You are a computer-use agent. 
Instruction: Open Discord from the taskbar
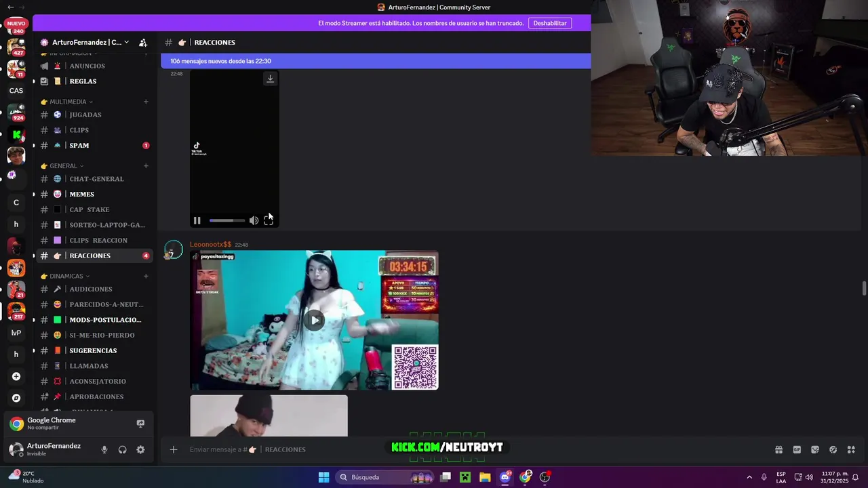click(x=505, y=477)
